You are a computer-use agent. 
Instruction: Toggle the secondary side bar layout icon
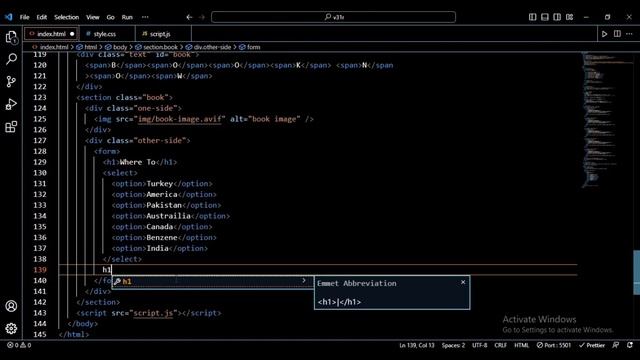tap(557, 17)
